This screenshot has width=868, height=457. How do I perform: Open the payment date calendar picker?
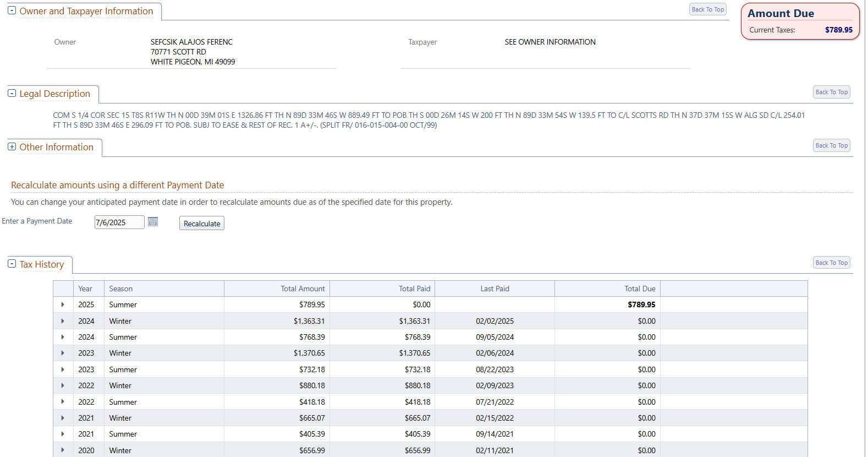(153, 222)
